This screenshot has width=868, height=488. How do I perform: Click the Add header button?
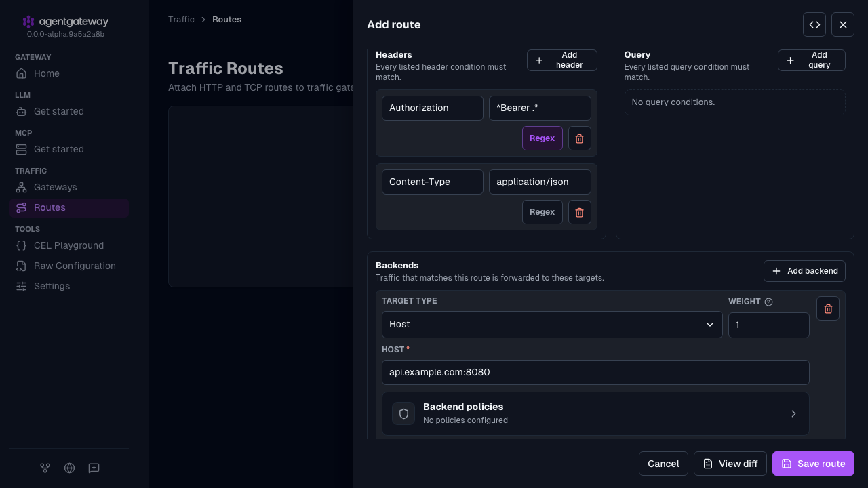pyautogui.click(x=562, y=60)
